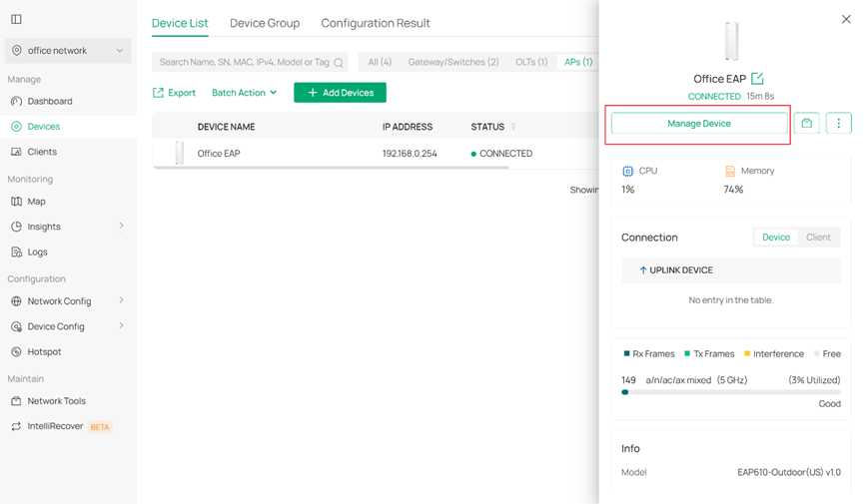The image size is (864, 504).
Task: Click the Tx Frames legend swatch
Action: coord(687,353)
